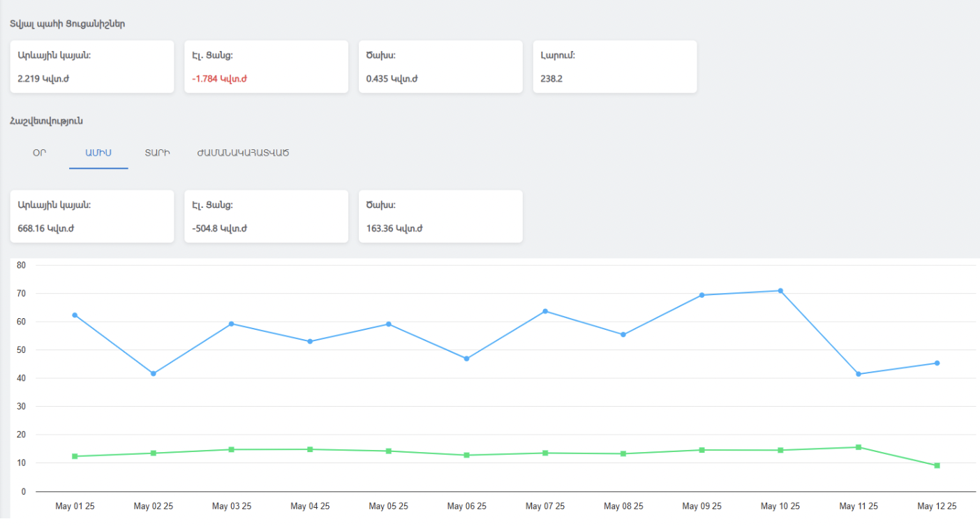The image size is (980, 526).
Task: Select the Էլ. Ցանց card with red value
Action: click(266, 66)
